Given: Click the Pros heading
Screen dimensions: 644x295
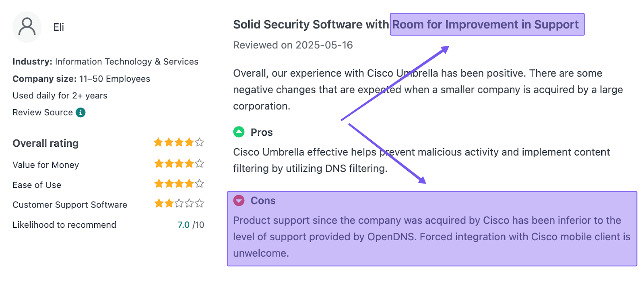Looking at the screenshot, I should 262,133.
